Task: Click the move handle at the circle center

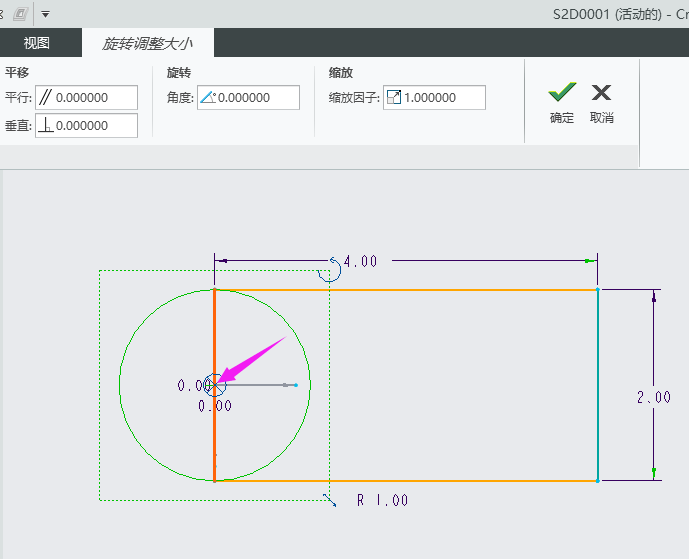Action: [x=214, y=385]
